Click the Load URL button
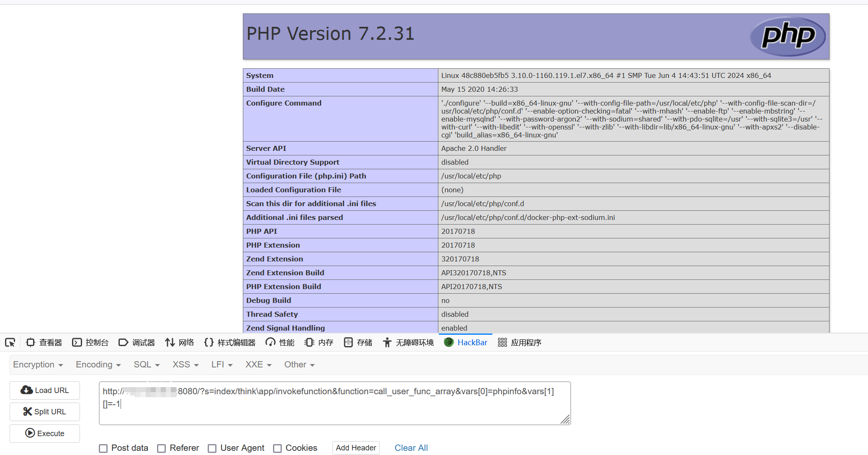This screenshot has height=455, width=868. [x=45, y=390]
